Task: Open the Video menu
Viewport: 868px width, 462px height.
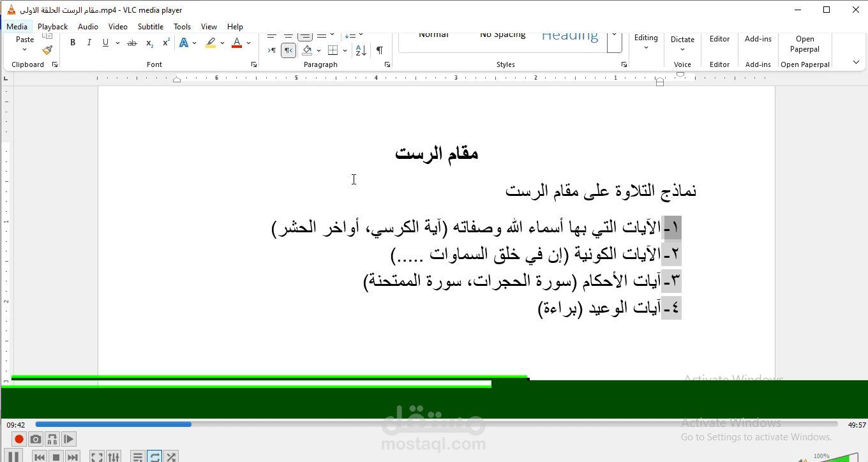Action: (118, 27)
